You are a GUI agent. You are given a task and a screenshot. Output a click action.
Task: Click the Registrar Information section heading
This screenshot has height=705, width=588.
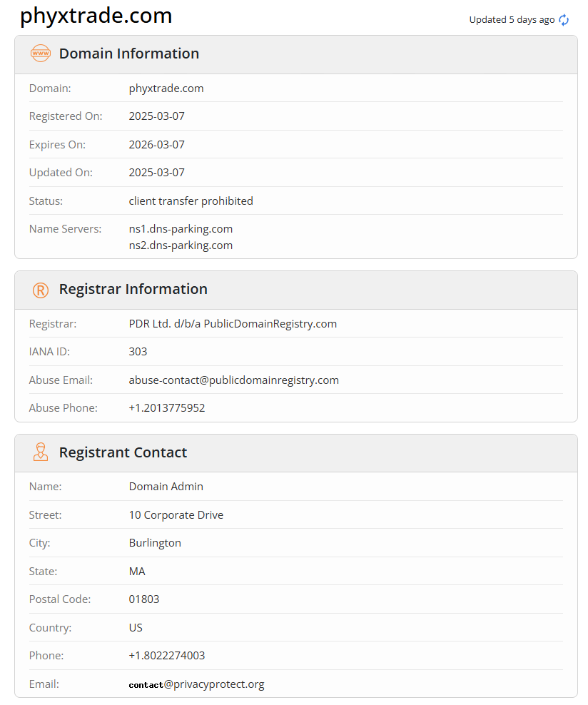[133, 289]
